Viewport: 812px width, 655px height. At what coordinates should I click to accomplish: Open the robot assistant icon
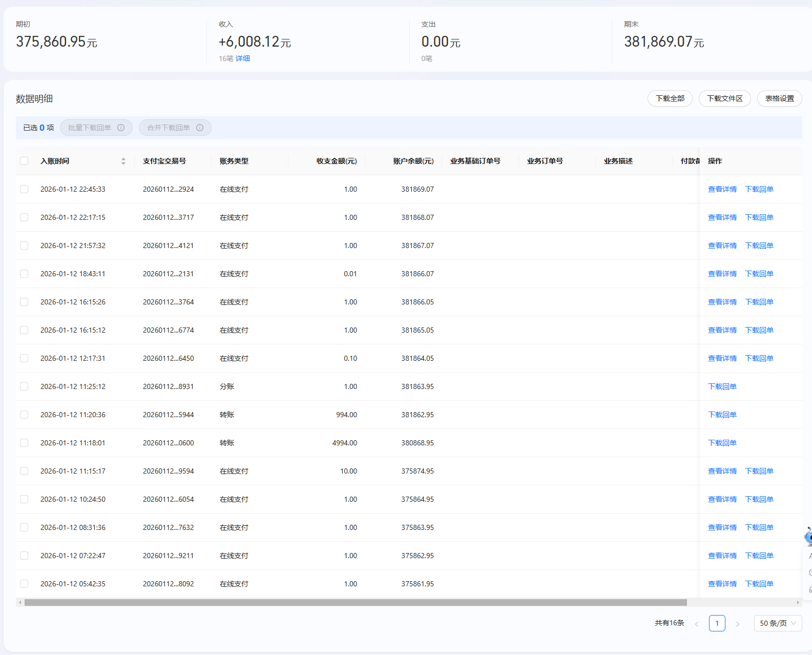coord(808,536)
